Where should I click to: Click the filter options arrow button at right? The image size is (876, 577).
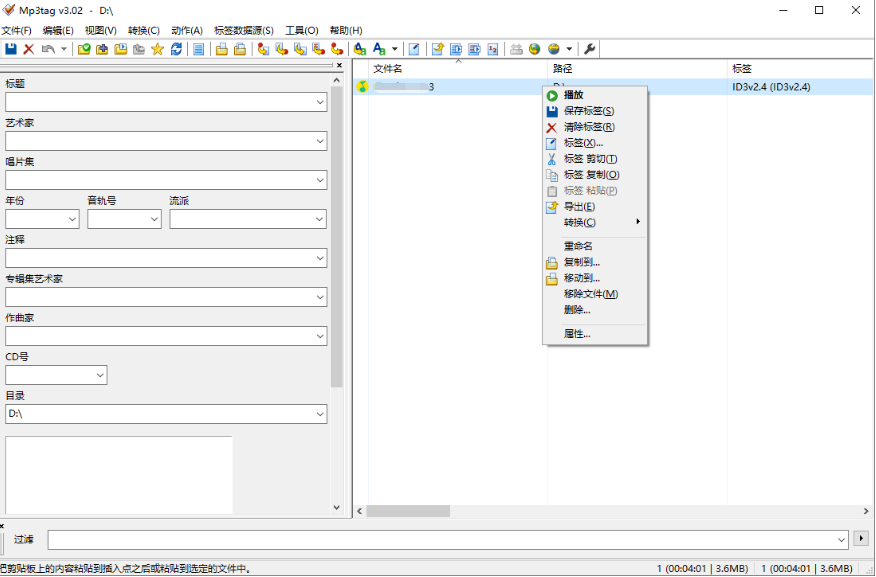[861, 539]
